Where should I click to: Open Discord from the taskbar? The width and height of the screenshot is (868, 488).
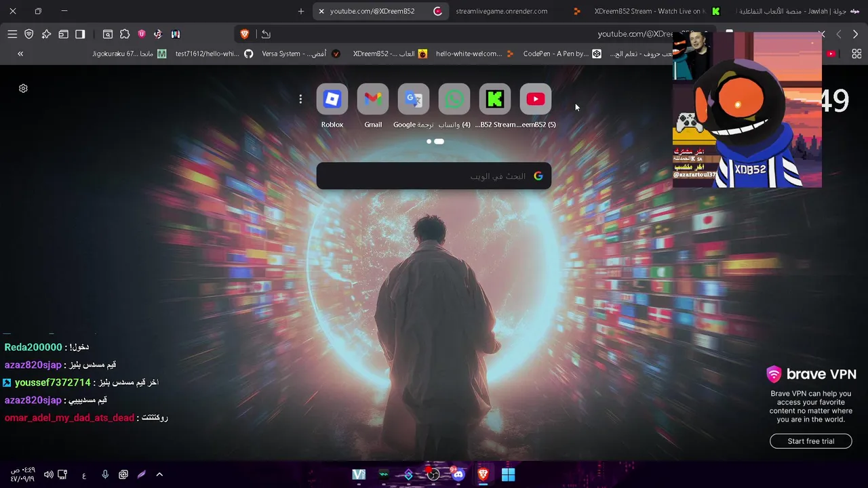point(458,474)
